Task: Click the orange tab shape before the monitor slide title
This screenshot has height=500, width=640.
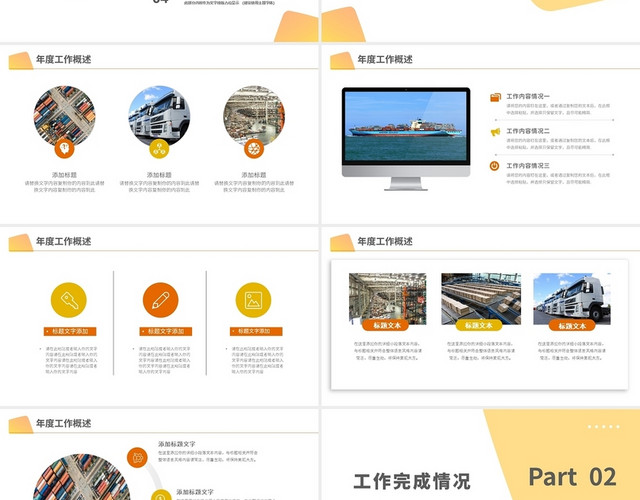Action: pos(342,61)
